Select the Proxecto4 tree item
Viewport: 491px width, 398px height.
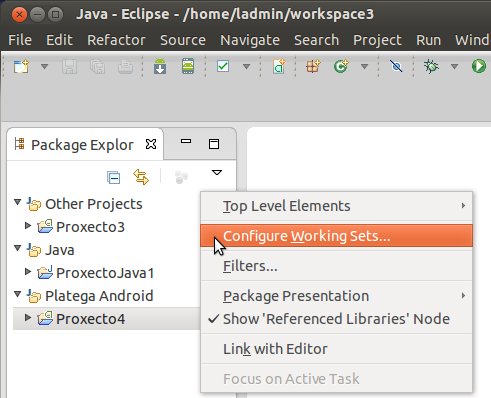90,319
